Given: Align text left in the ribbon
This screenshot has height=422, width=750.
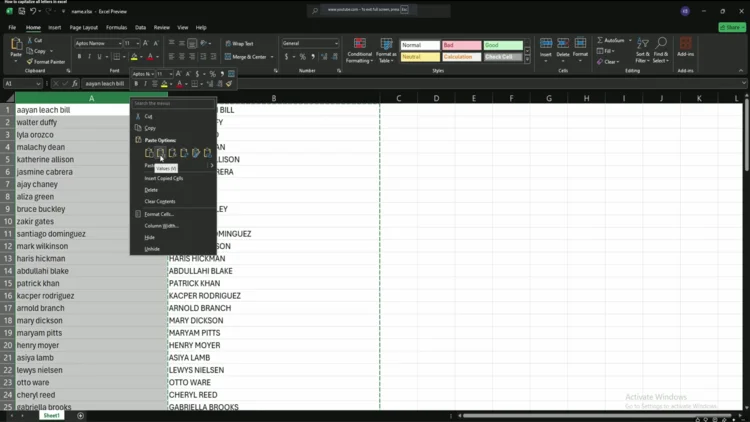Looking at the screenshot, I should [x=171, y=56].
